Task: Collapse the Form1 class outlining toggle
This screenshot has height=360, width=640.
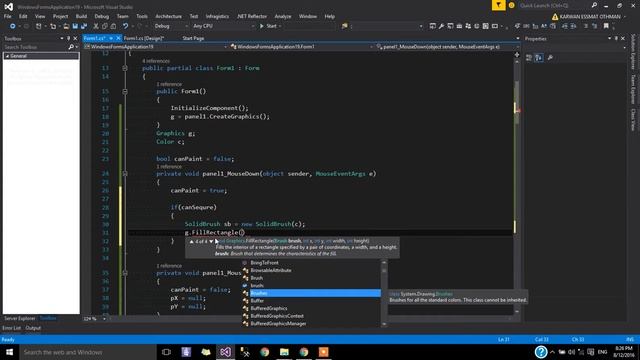Action: click(x=125, y=68)
